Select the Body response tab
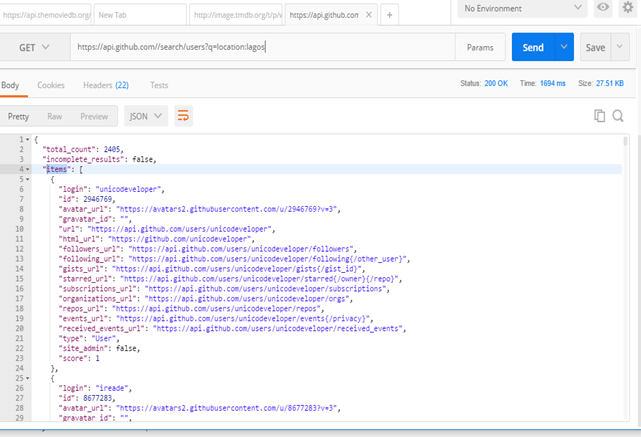 (10, 85)
